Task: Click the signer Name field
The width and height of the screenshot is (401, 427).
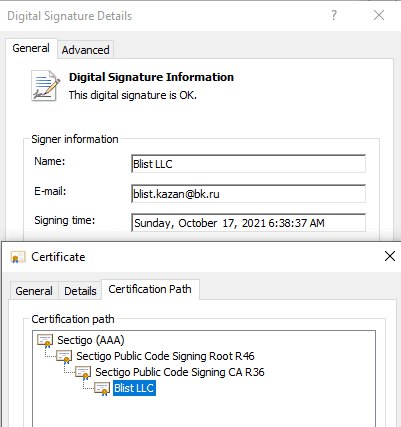Action: (x=248, y=164)
